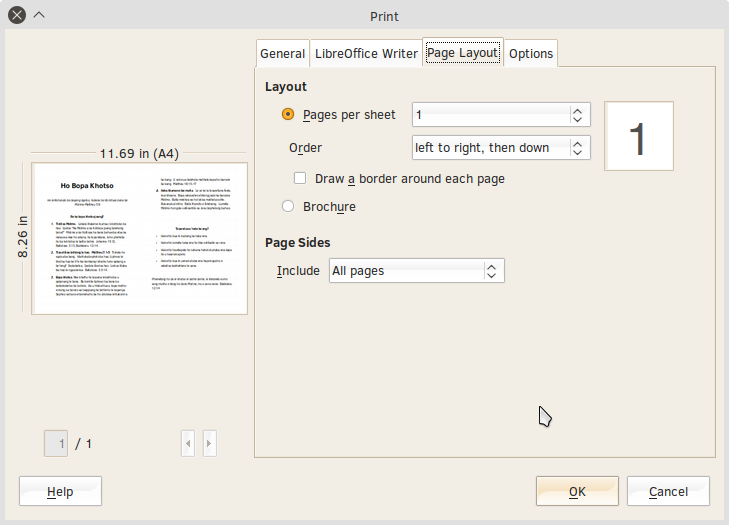Click the roll-up arrow in the title bar
Image resolution: width=729 pixels, height=525 pixels.
click(39, 15)
